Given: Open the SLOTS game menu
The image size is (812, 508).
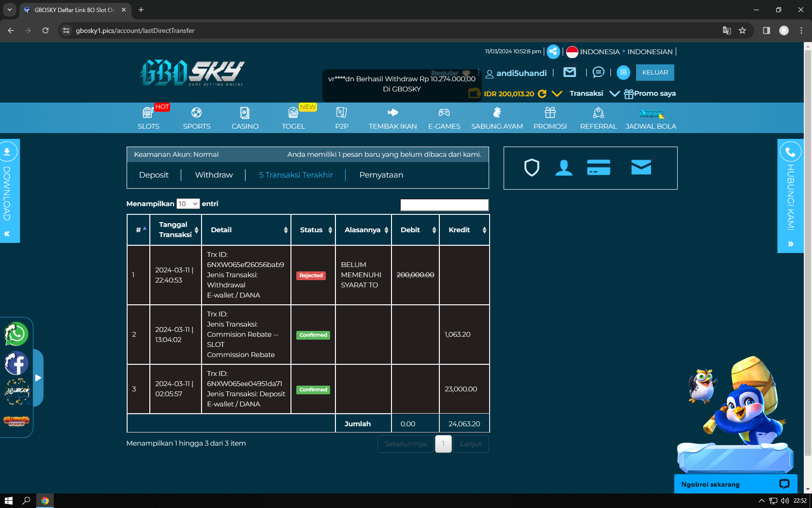Looking at the screenshot, I should tap(148, 118).
